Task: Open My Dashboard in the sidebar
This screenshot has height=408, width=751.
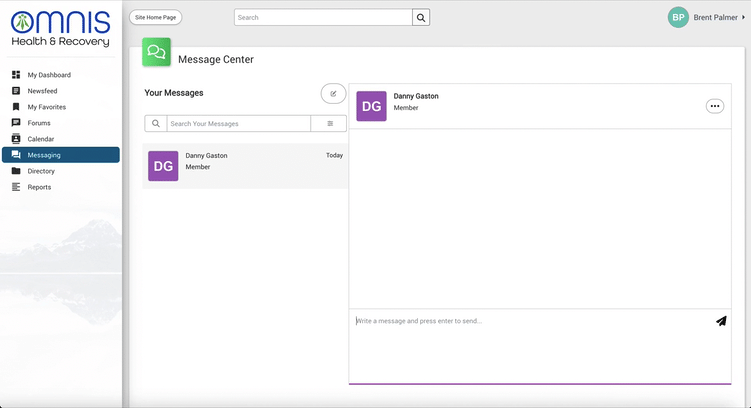Action: coord(48,75)
